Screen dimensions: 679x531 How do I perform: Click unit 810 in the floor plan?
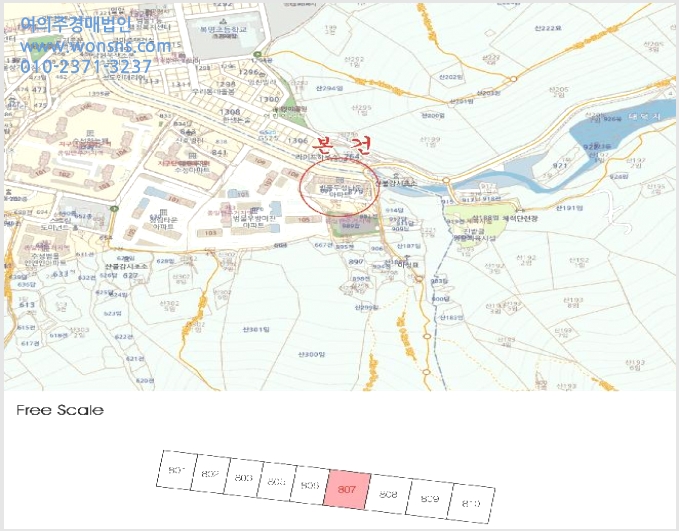coord(471,504)
